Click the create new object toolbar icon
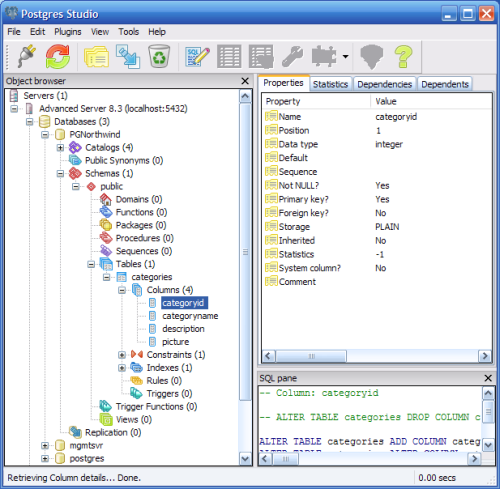The width and height of the screenshot is (500, 489). (x=128, y=57)
